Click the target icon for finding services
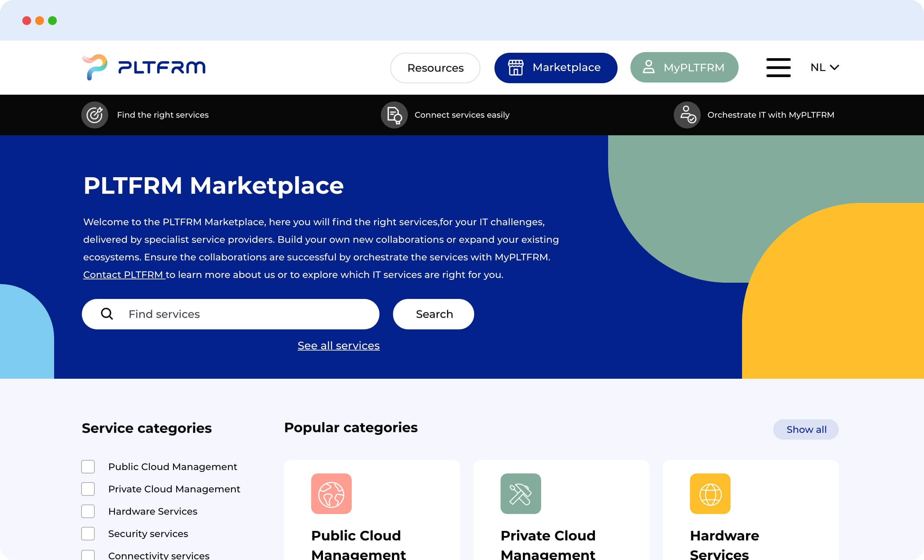 tap(94, 115)
